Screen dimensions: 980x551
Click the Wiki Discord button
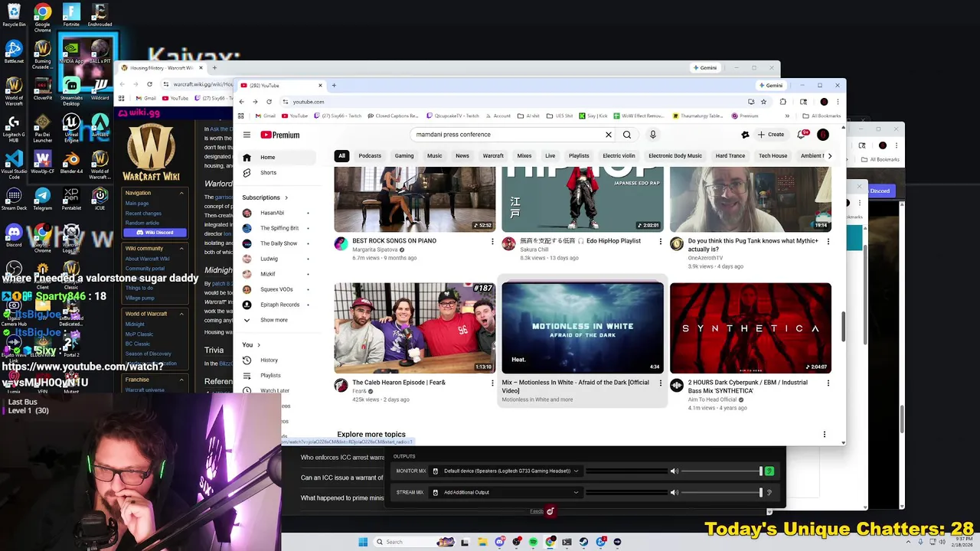click(155, 233)
